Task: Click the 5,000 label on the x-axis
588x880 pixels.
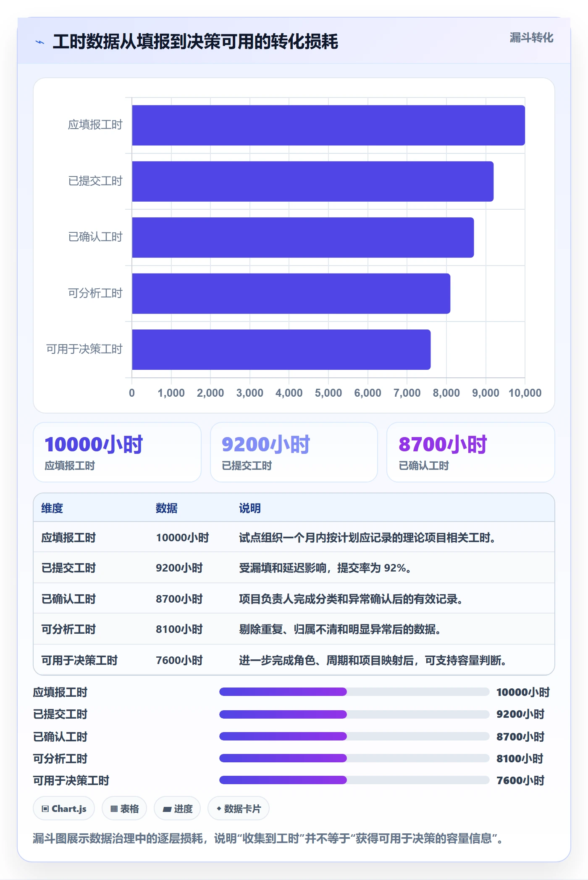Action: (x=328, y=393)
